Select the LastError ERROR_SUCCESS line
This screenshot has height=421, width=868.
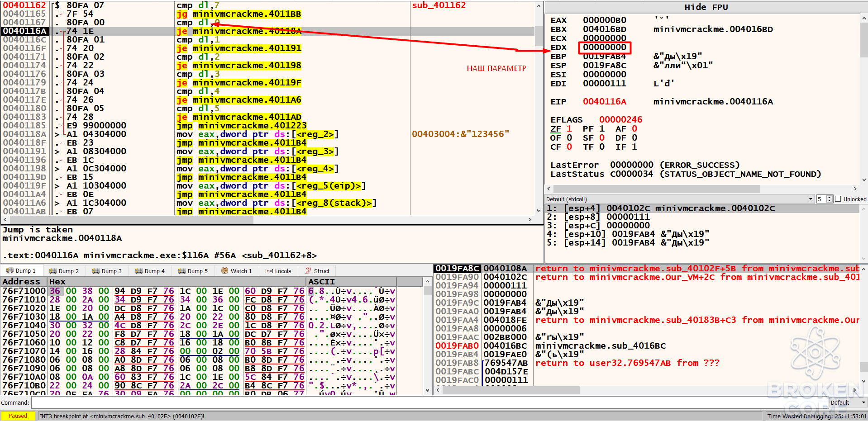[x=645, y=165]
